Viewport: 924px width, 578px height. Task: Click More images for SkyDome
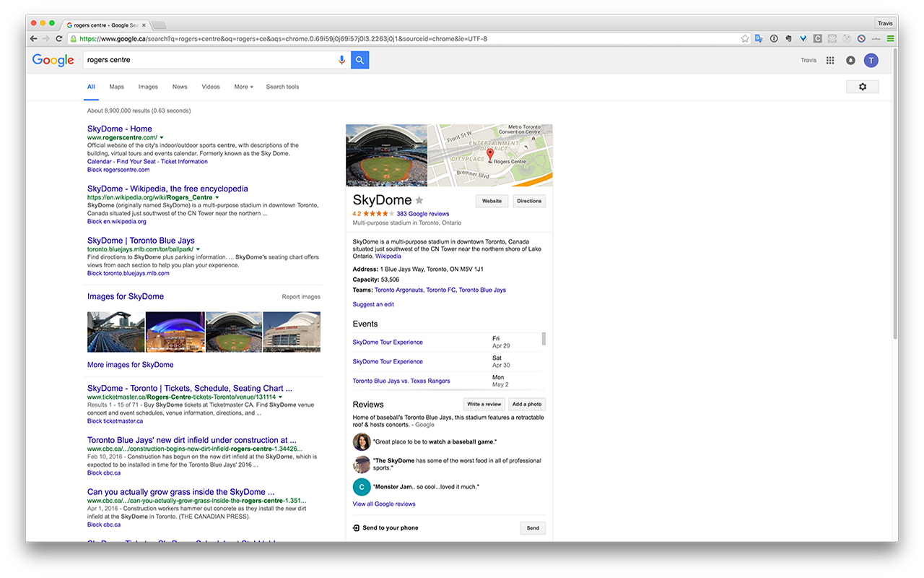point(131,365)
